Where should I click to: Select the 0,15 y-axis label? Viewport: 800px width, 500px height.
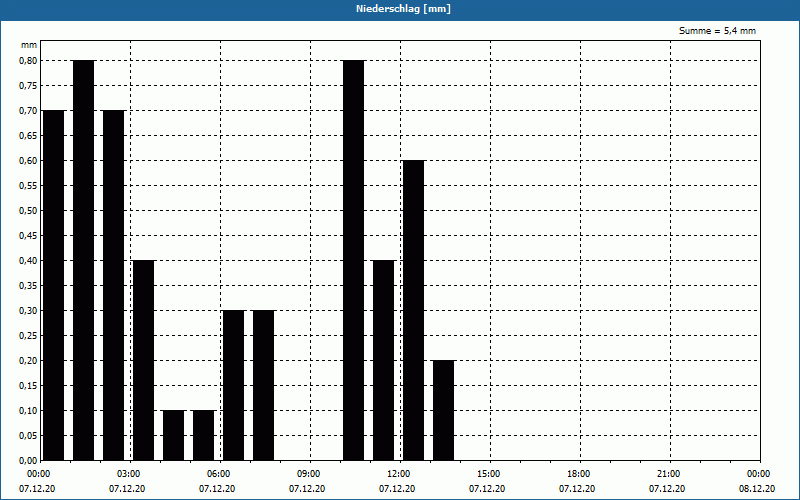pos(28,385)
